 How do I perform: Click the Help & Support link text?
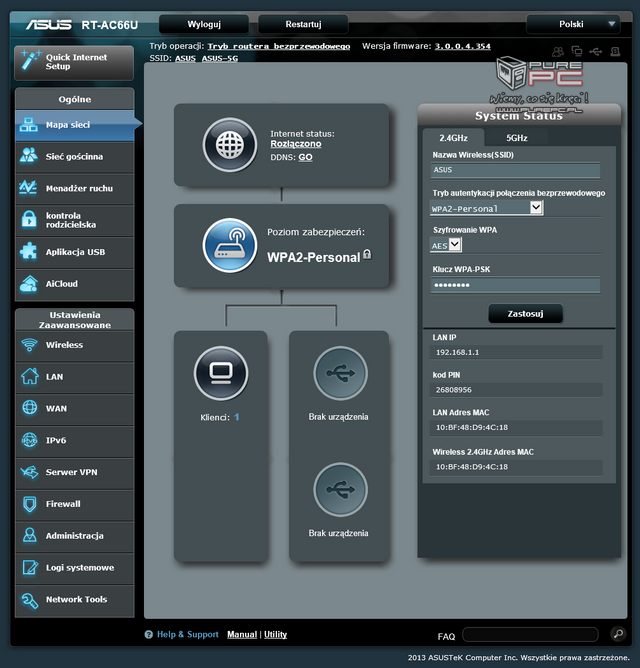(187, 634)
